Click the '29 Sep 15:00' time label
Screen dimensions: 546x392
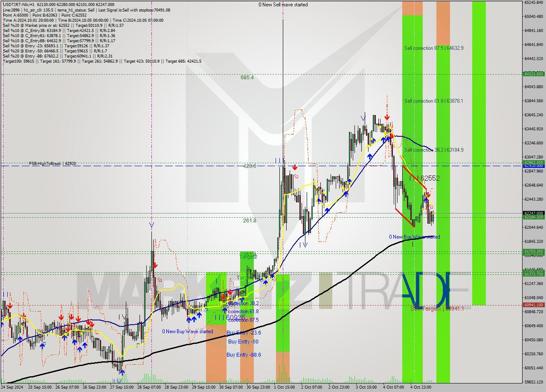click(204, 387)
